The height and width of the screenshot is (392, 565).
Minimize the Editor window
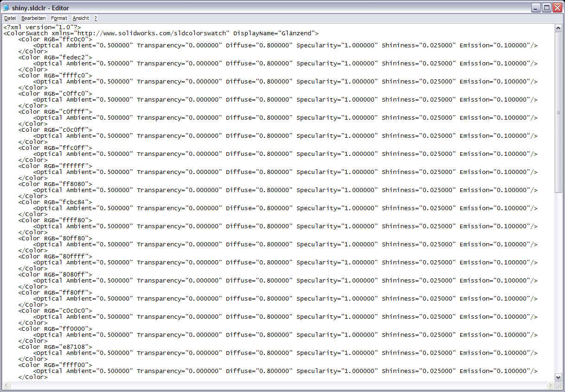(536, 7)
